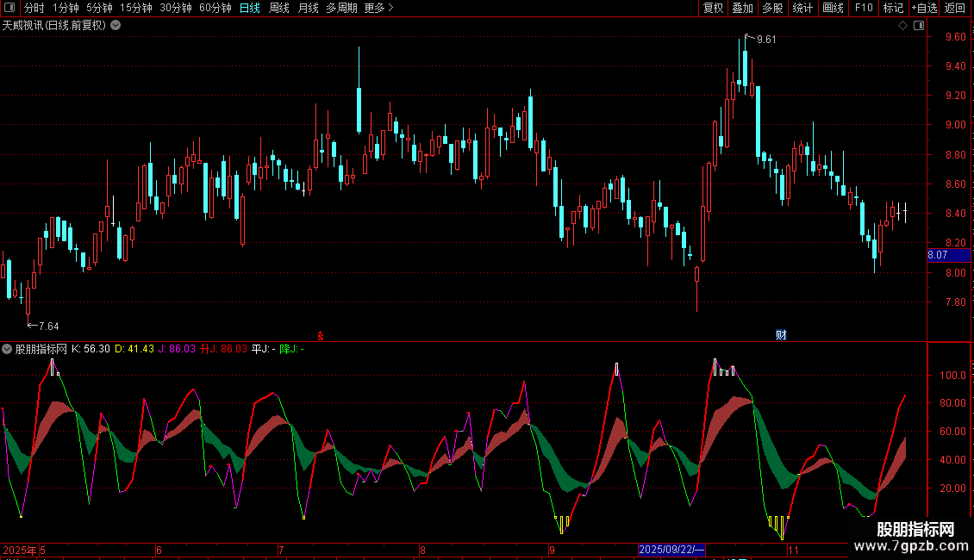
Task: Click the red $ marker on main chart
Action: click(321, 336)
